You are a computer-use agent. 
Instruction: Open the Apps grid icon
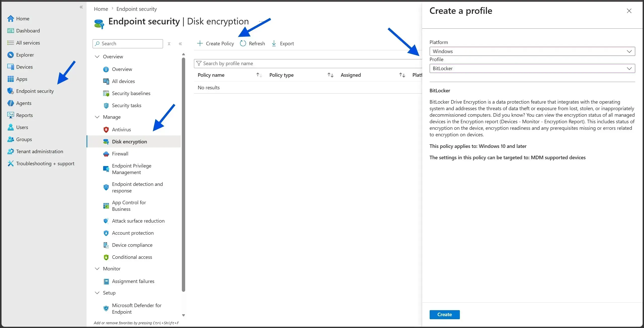[x=11, y=79]
